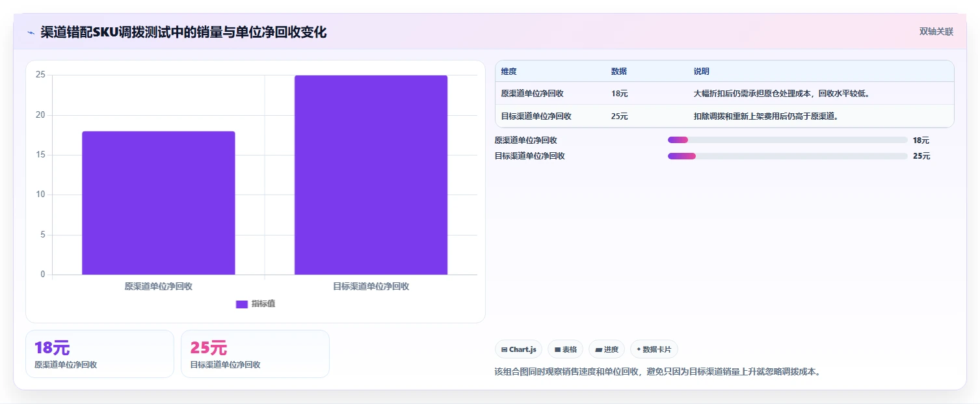Click the y-axis value 25
This screenshot has height=404, width=980.
[40, 75]
